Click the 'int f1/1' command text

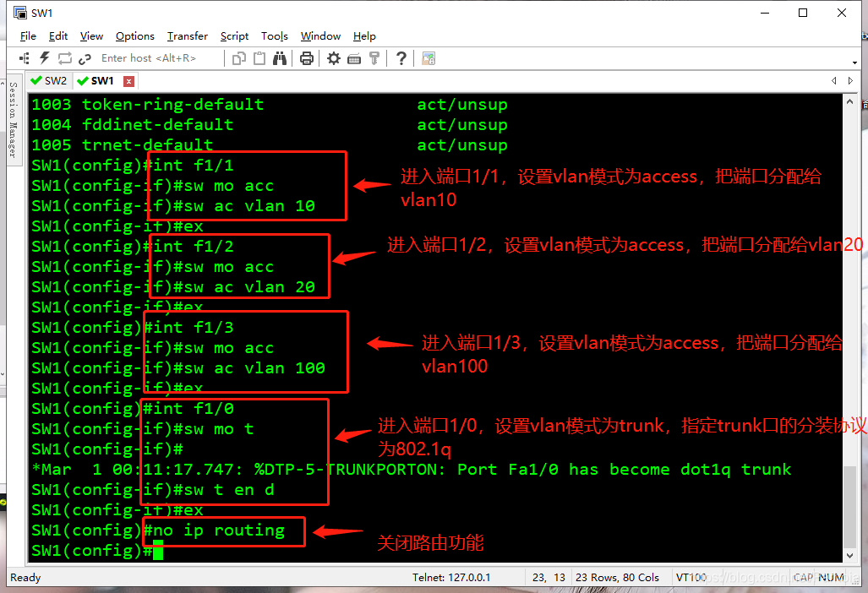[193, 165]
